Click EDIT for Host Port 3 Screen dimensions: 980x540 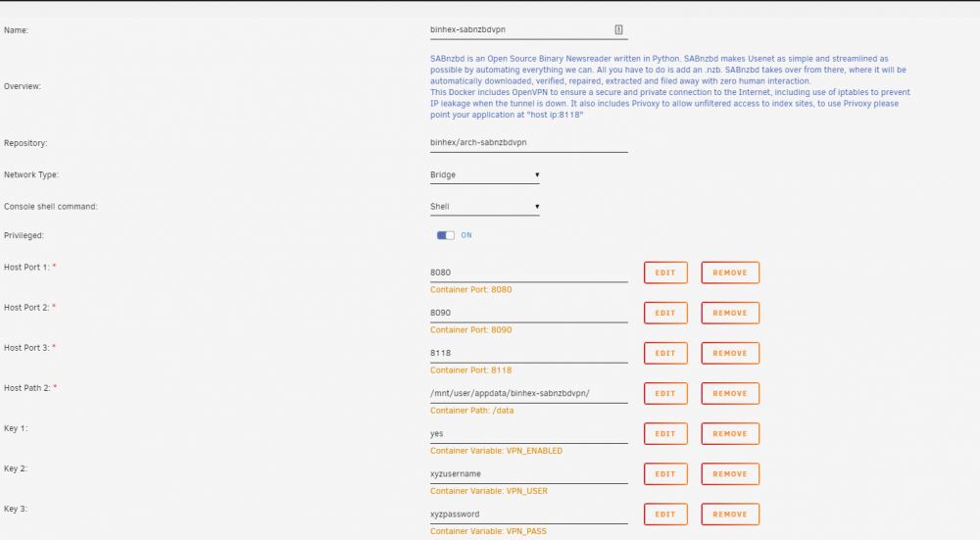tap(665, 353)
